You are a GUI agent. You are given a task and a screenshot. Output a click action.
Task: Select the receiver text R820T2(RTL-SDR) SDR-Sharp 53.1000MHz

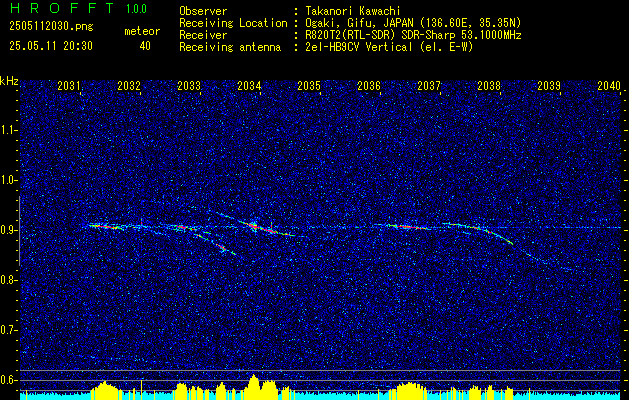click(413, 35)
